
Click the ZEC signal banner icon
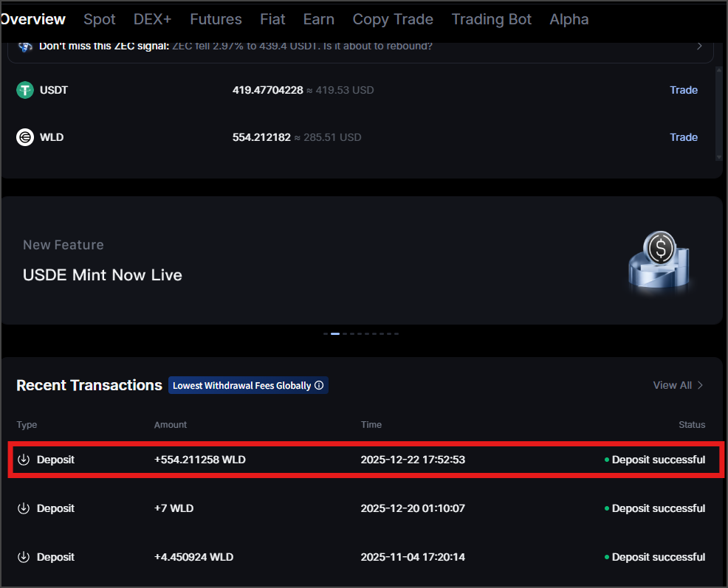click(26, 46)
